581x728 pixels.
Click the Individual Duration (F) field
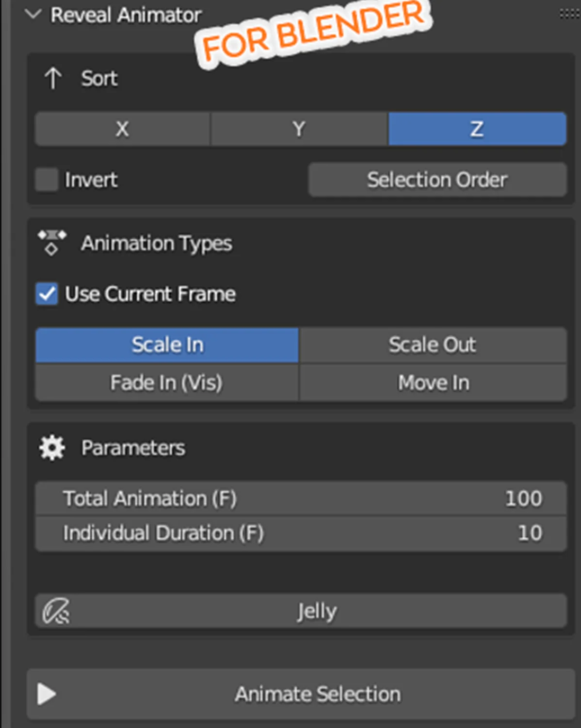(x=301, y=533)
